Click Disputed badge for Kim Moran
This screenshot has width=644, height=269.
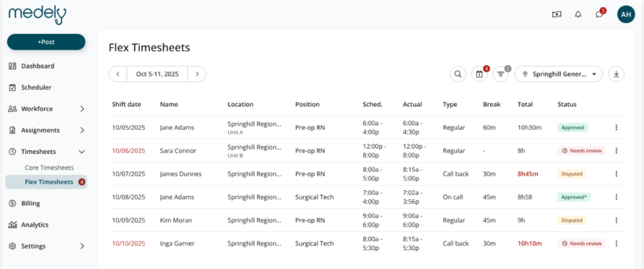click(x=572, y=220)
